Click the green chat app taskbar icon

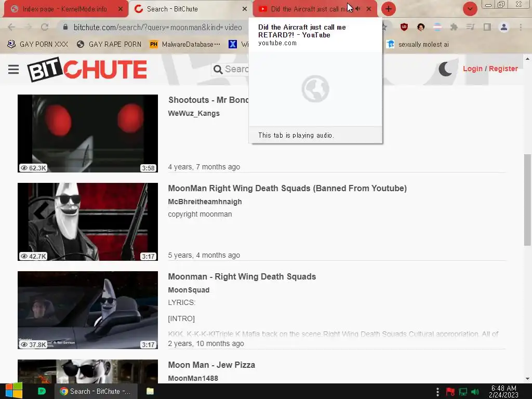tap(42, 391)
